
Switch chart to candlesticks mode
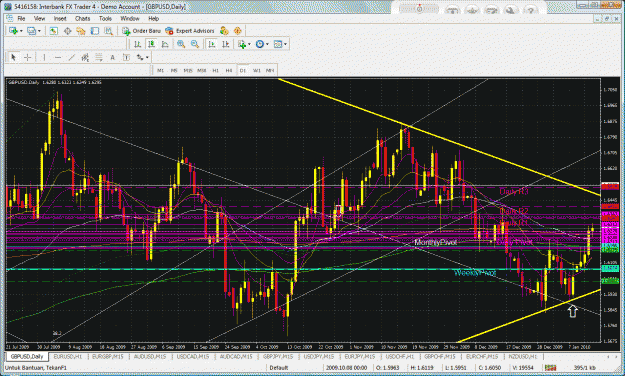[x=151, y=44]
